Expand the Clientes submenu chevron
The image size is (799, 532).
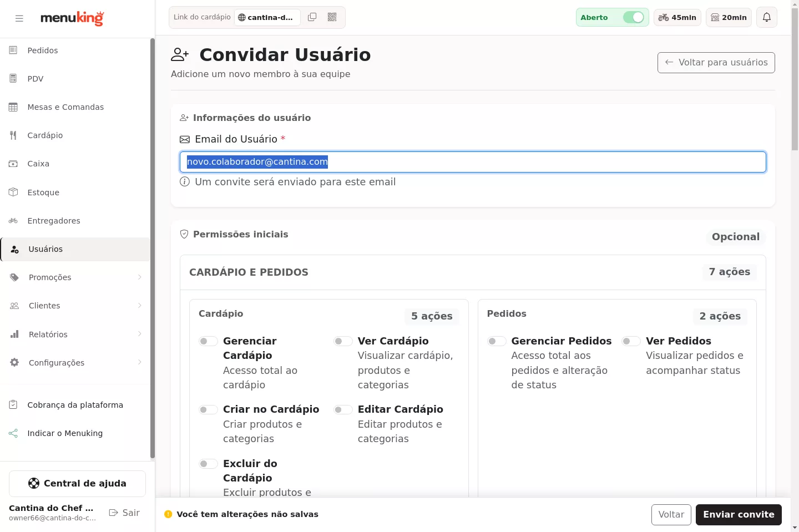(140, 306)
